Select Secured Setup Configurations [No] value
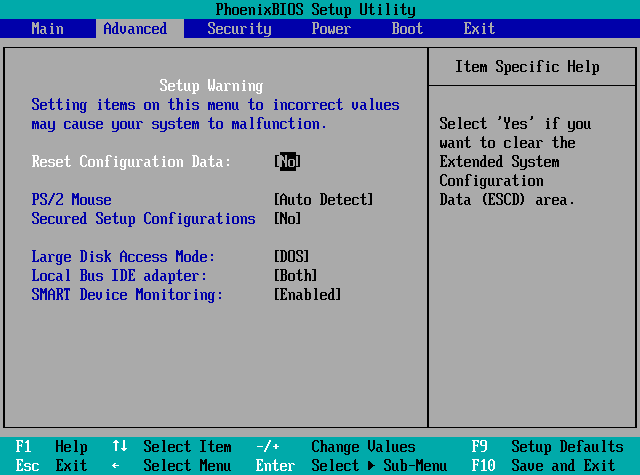 288,218
